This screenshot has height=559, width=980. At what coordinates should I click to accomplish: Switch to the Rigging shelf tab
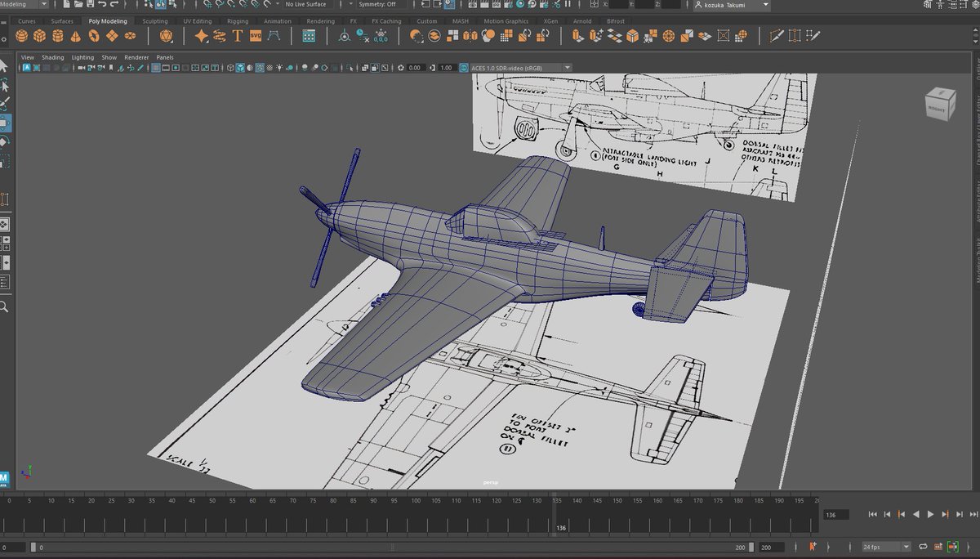[238, 21]
